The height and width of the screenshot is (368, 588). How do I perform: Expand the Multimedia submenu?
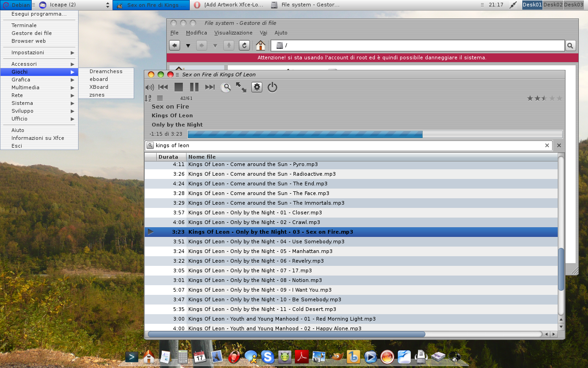[x=39, y=87]
